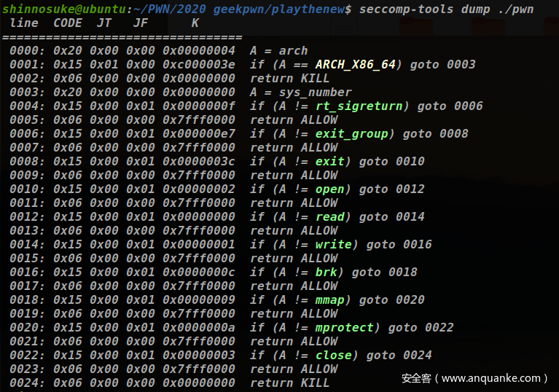Click 'goto 0024' on line 0022

pos(399,356)
